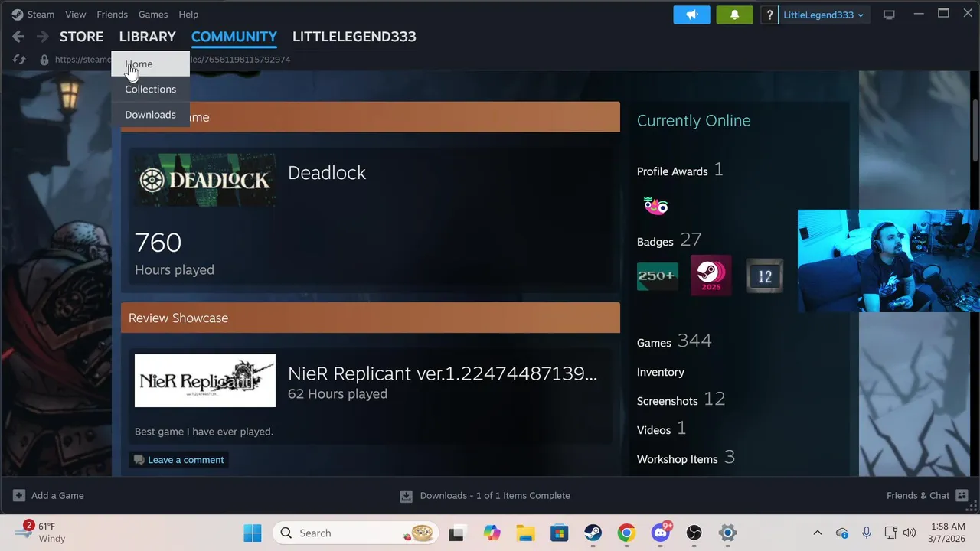Select Downloads in the Library dropdown

pyautogui.click(x=150, y=115)
